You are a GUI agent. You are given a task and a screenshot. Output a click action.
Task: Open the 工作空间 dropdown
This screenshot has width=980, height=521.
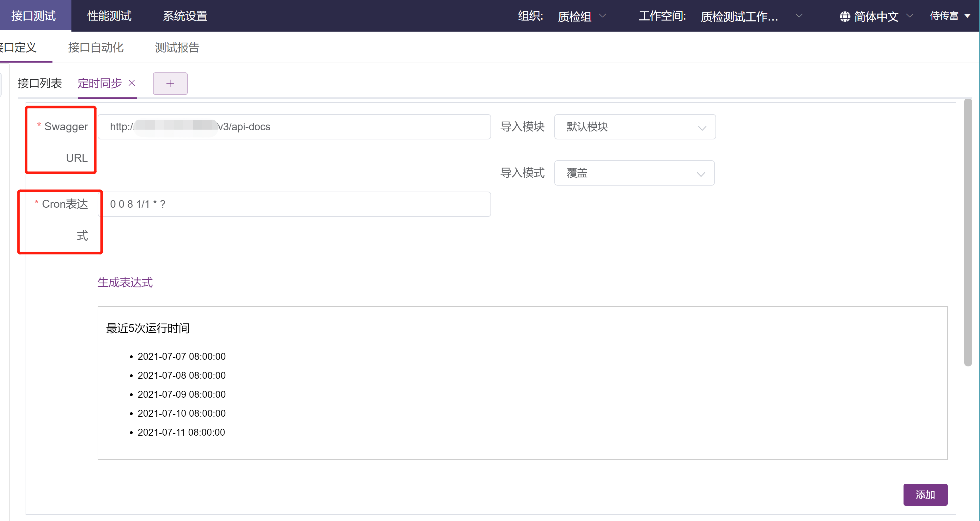(752, 16)
